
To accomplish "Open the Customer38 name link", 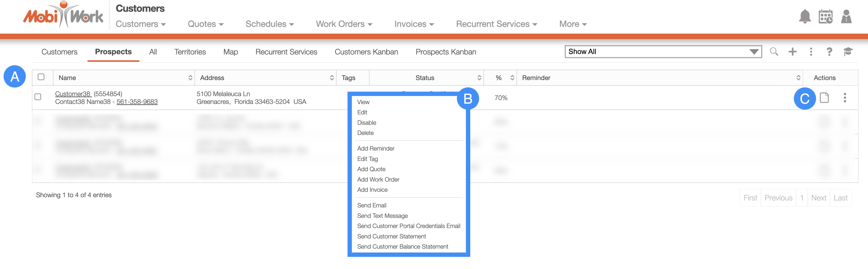I will click(73, 93).
